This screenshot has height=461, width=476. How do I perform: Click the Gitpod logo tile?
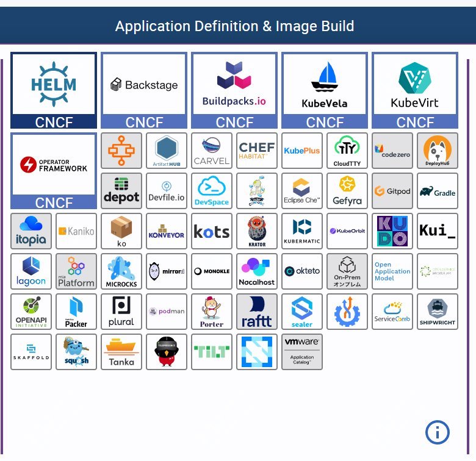(x=392, y=191)
